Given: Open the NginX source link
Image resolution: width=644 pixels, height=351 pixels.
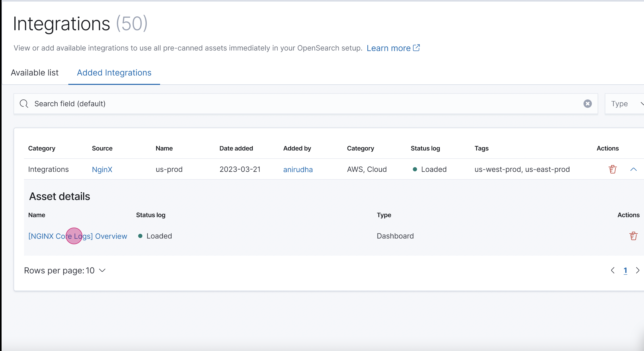Looking at the screenshot, I should [x=102, y=169].
